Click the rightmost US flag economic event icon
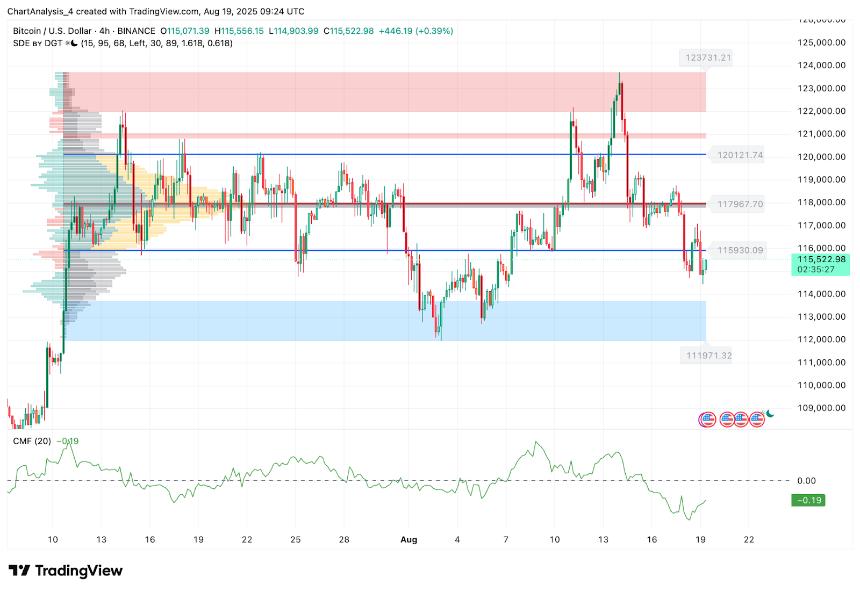This screenshot has width=860, height=592. [756, 418]
